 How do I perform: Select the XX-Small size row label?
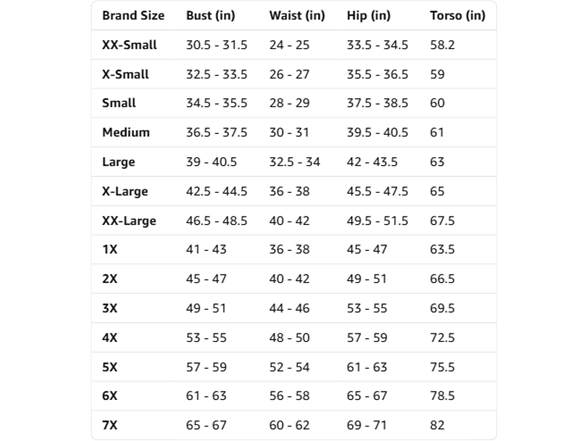pos(129,45)
